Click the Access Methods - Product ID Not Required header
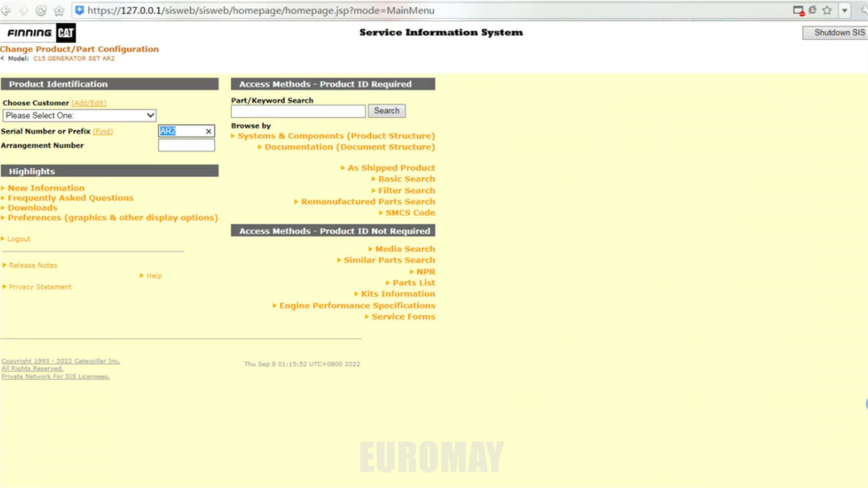Viewport: 868px width, 488px height. (x=333, y=231)
